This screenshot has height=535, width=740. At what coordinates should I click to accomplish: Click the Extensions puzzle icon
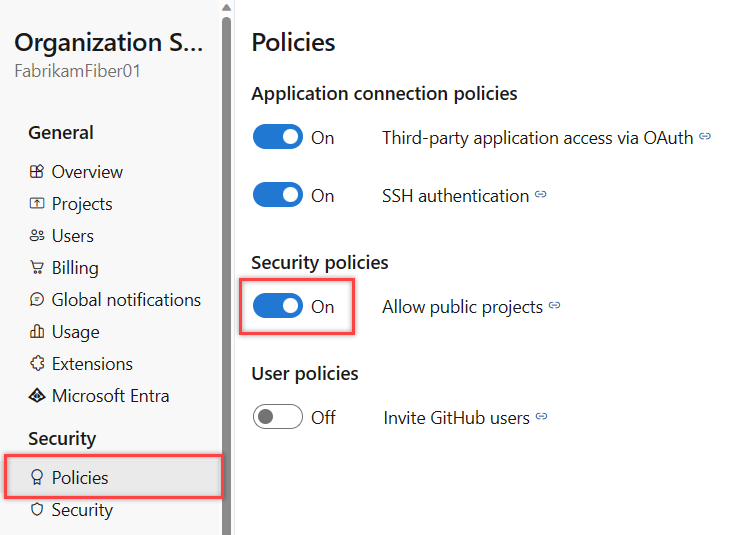(x=37, y=364)
